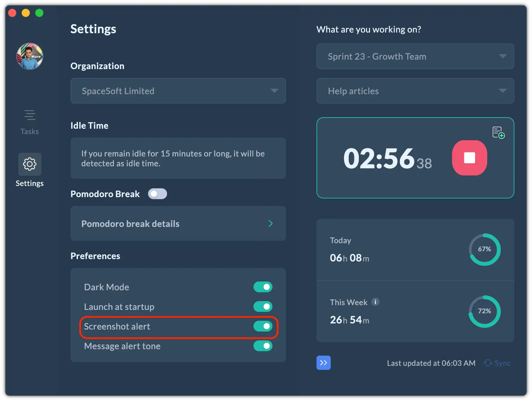Screen dimensions: 532x401
Task: Click the user profile avatar
Action: coord(30,56)
